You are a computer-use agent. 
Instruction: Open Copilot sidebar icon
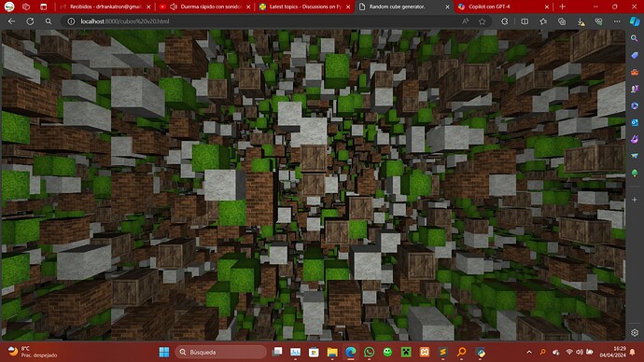click(x=635, y=21)
